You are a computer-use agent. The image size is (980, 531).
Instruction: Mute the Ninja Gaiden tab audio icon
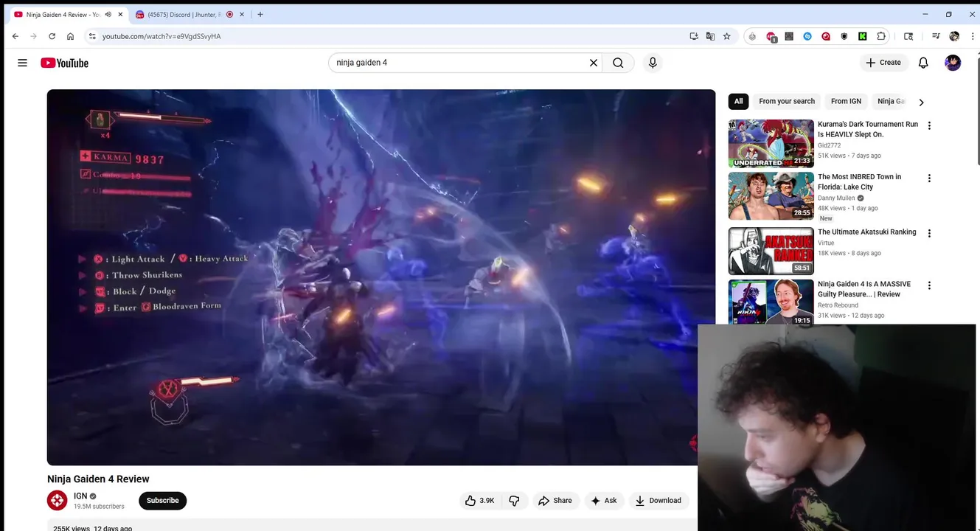108,14
